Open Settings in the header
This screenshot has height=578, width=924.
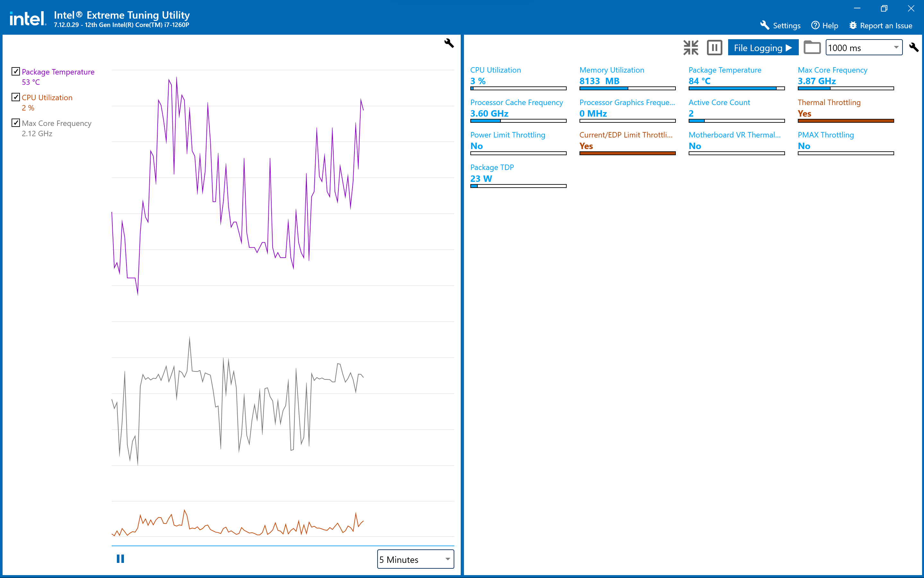[780, 26]
